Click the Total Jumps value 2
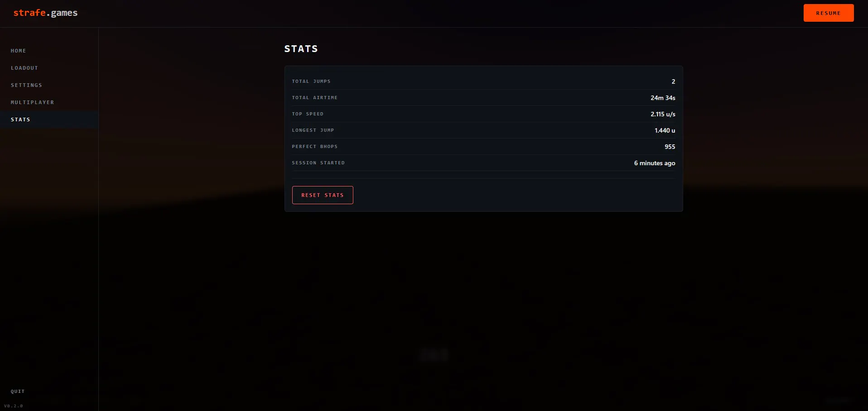Image resolution: width=868 pixels, height=411 pixels. [x=673, y=81]
